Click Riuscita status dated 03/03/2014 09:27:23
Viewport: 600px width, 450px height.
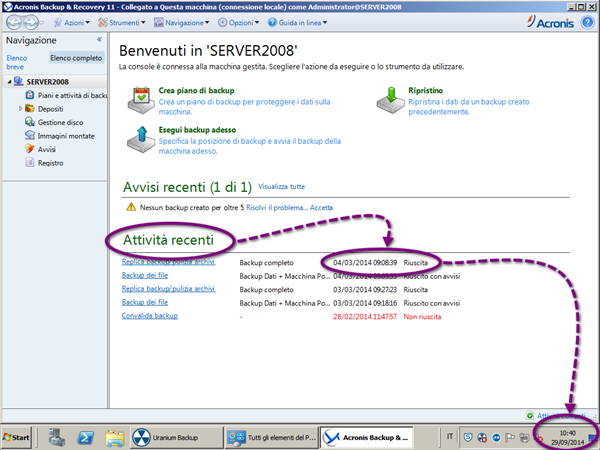(x=415, y=290)
